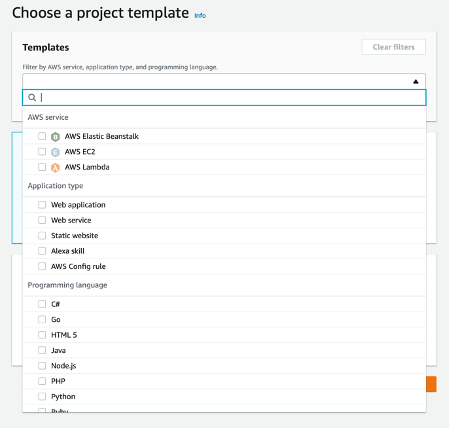Click the AWS EC2 service icon

pos(55,152)
